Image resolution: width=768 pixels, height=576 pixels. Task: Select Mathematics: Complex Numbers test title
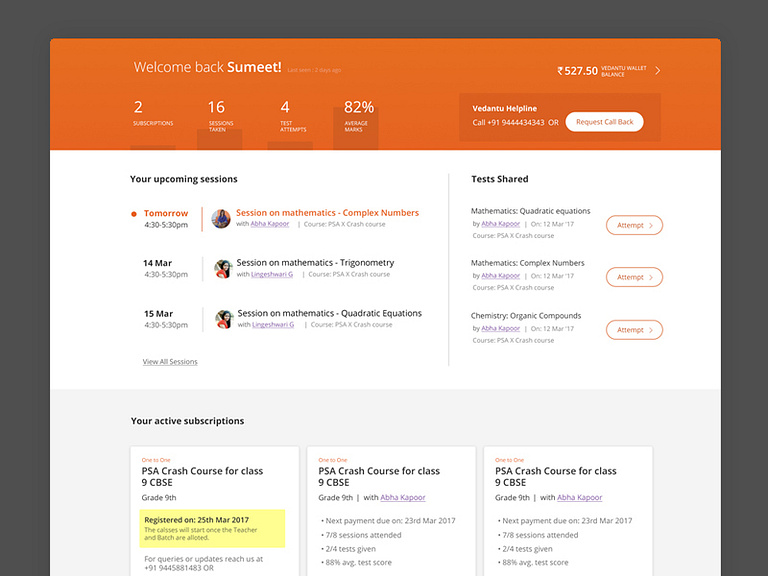(528, 263)
